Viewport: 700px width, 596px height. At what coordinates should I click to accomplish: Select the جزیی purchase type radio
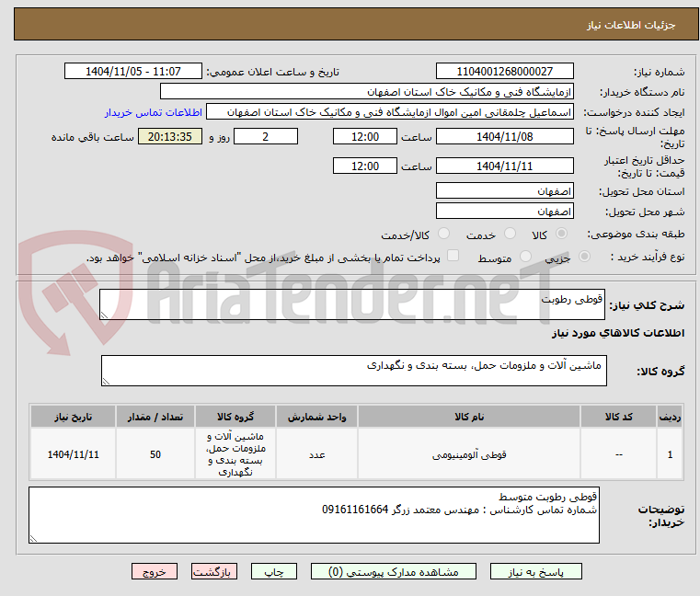coord(584,257)
